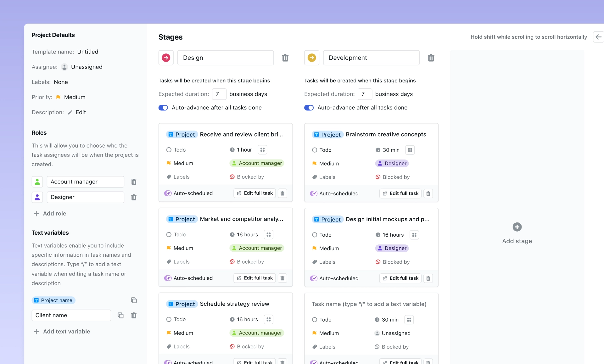The image size is (604, 364).
Task: Click the Designer role name field
Action: coord(86,197)
